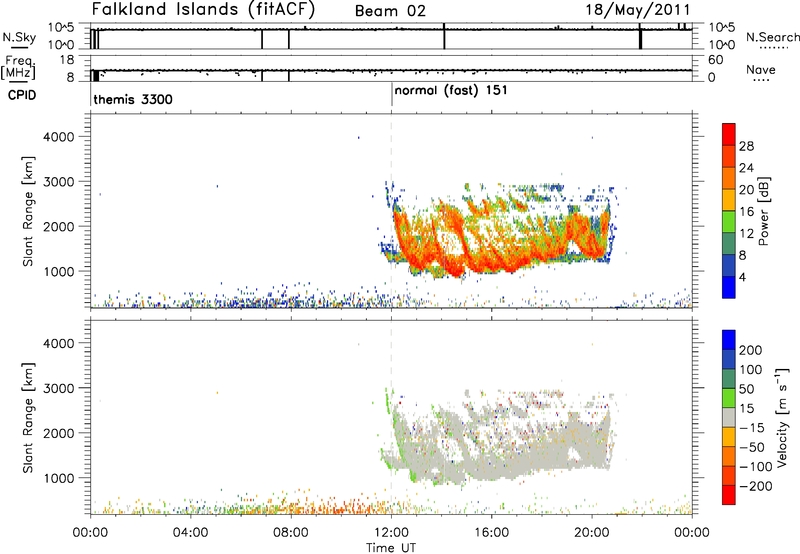The width and height of the screenshot is (800, 554).
Task: Pick the red top segment of the power colorbar
Action: tap(729, 134)
